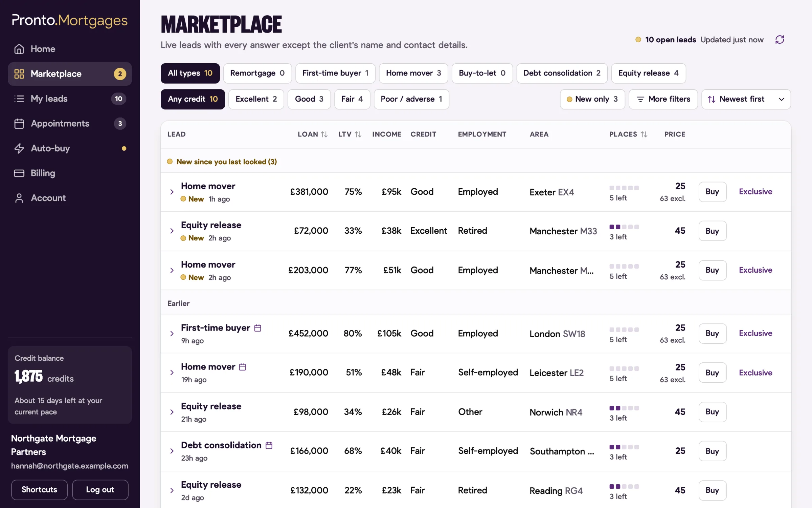Click the Log out button
Viewport: 812px width, 508px height.
click(x=100, y=490)
